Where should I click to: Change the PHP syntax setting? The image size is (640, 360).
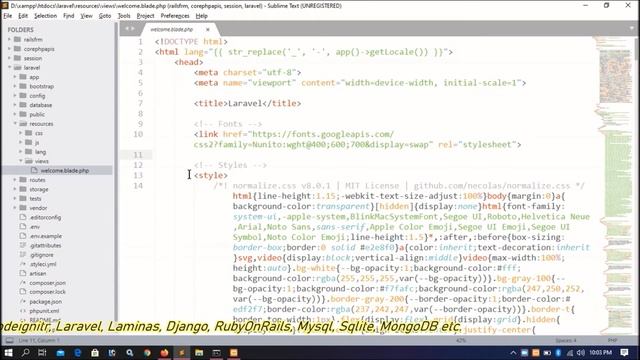[x=612, y=340]
